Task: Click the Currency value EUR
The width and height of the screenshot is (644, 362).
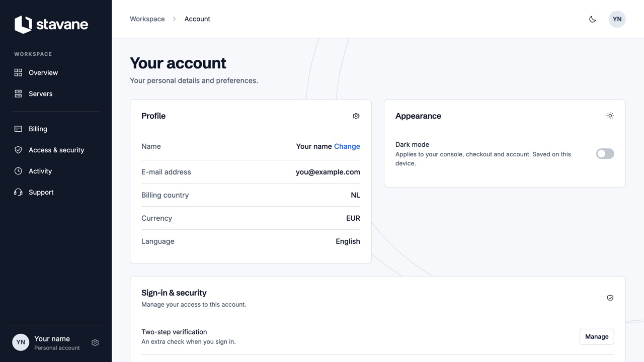Action: pos(353,218)
